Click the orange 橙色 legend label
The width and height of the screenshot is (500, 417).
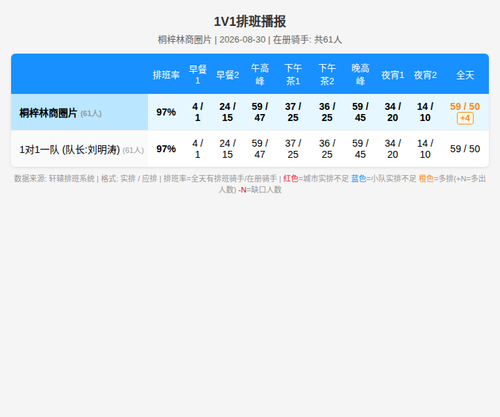(426, 179)
